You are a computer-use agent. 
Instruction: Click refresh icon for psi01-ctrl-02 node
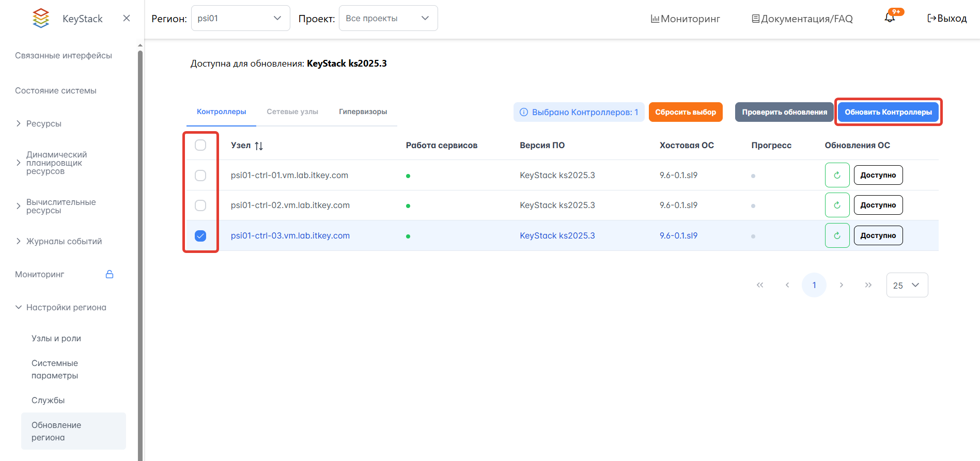pos(837,205)
